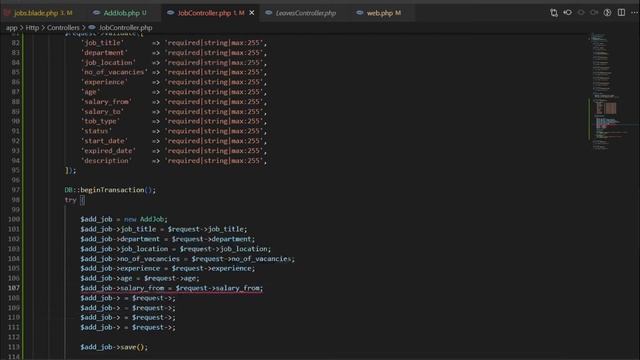Click '$request->no_of_vacancies' on line 104
Viewport: 640px width, 360px height.
coord(241,258)
